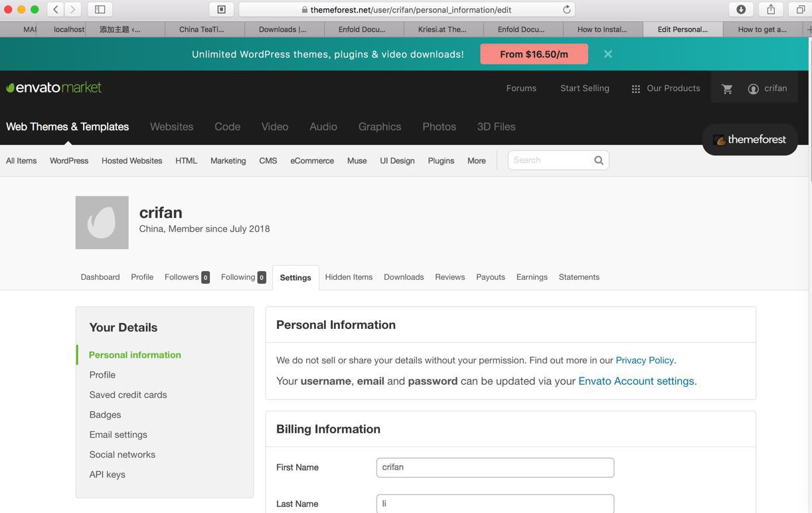The image size is (812, 513).
Task: Click themeforest badge logo
Action: tap(750, 140)
